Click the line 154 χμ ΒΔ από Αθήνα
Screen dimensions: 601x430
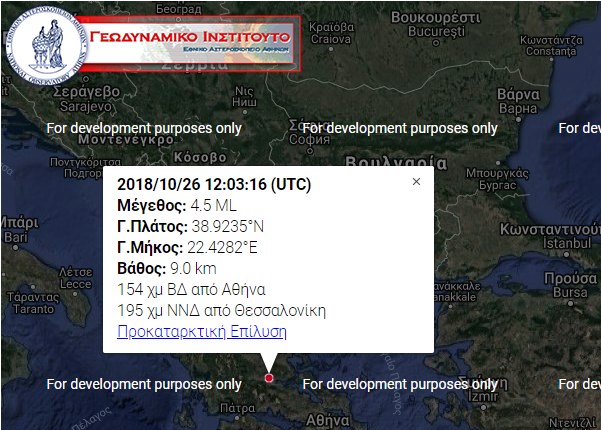[191, 289]
